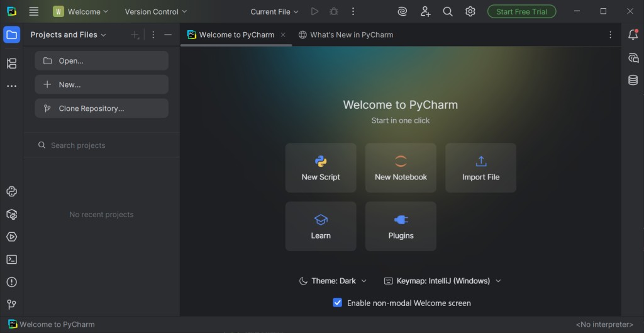Expand the Theme: Dark dropdown

coord(333,281)
